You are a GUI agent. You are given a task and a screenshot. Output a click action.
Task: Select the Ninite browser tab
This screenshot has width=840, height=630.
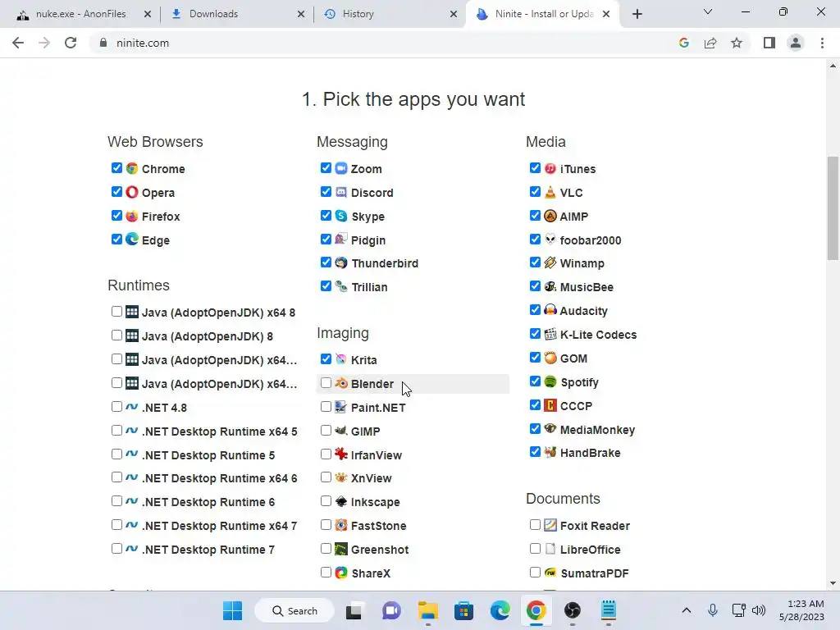[x=543, y=14]
